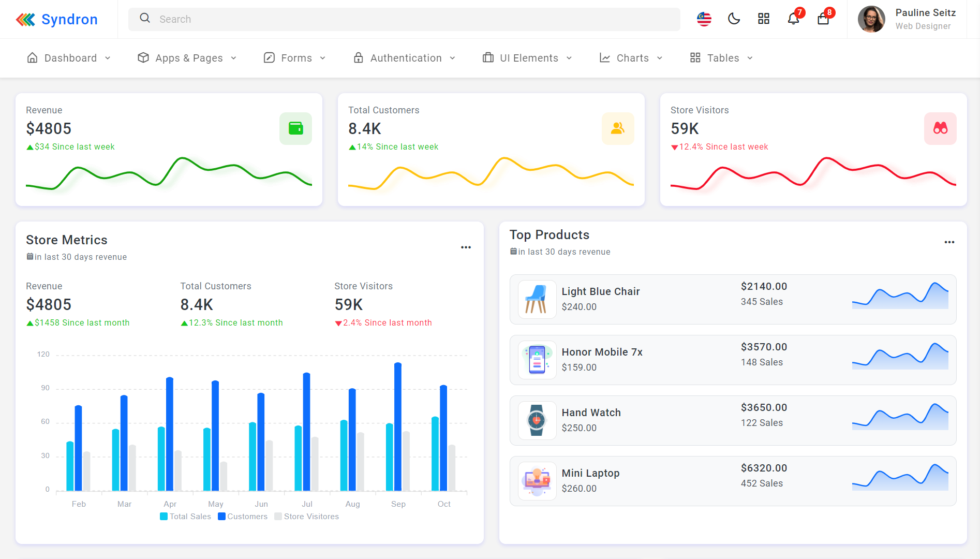Click Pauline Seitz profile name
Screen dimensions: 980x559
[x=926, y=12]
